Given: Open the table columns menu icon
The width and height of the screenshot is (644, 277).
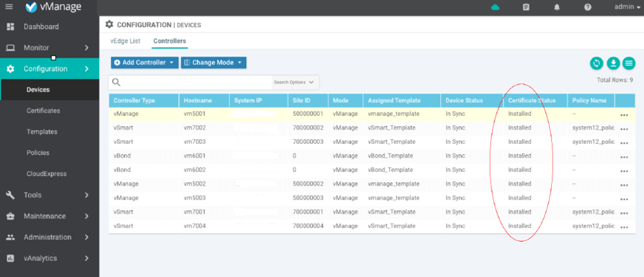Looking at the screenshot, I should click(629, 63).
